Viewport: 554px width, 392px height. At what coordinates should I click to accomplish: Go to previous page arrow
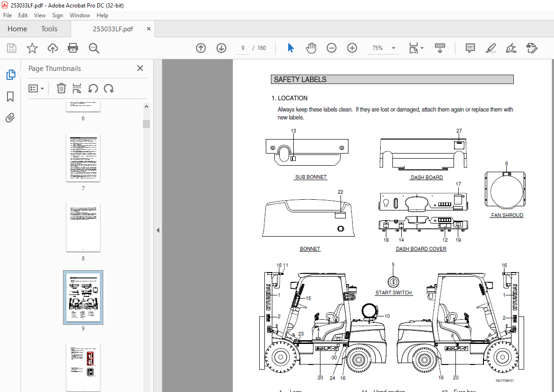201,48
